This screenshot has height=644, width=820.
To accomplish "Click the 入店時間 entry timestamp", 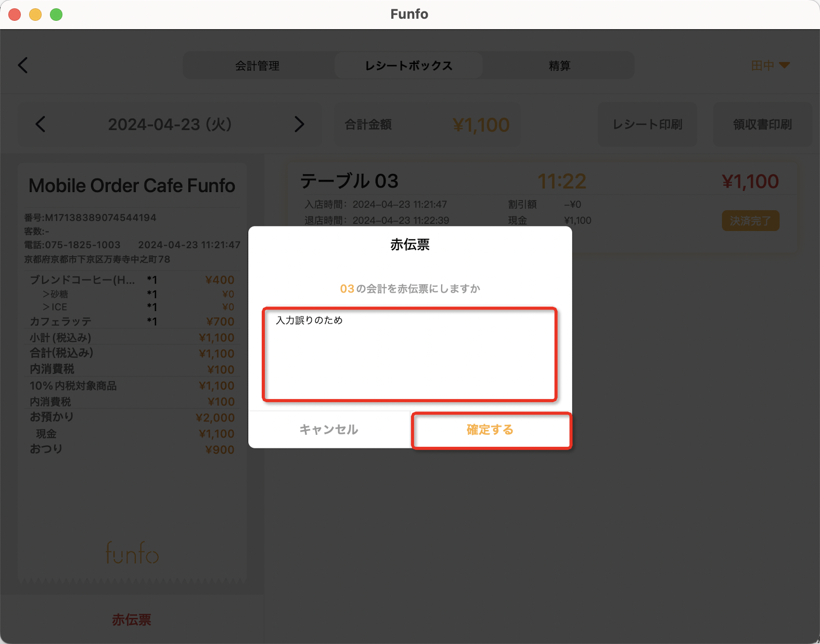I will click(x=376, y=204).
